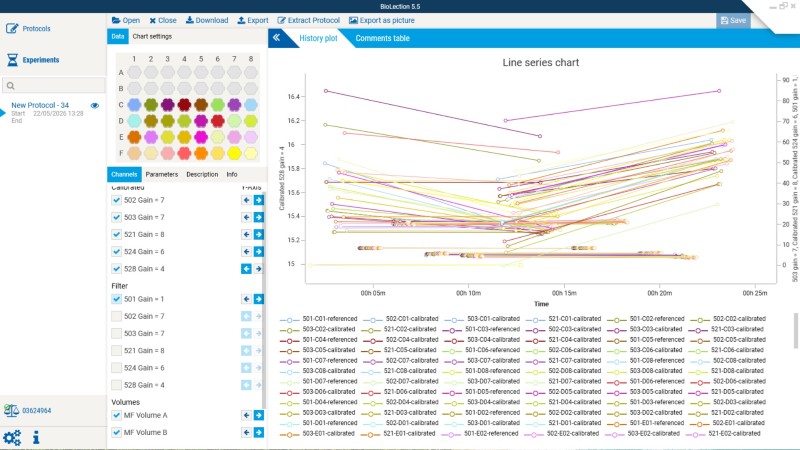This screenshot has height=450, width=800.
Task: Select the yellow well F7
Action: 234,153
